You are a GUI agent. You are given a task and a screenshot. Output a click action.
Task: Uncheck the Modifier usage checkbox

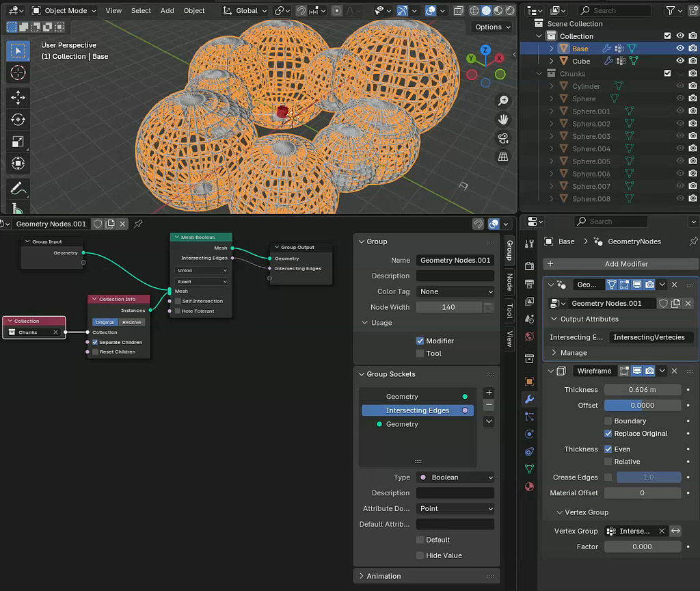(420, 341)
